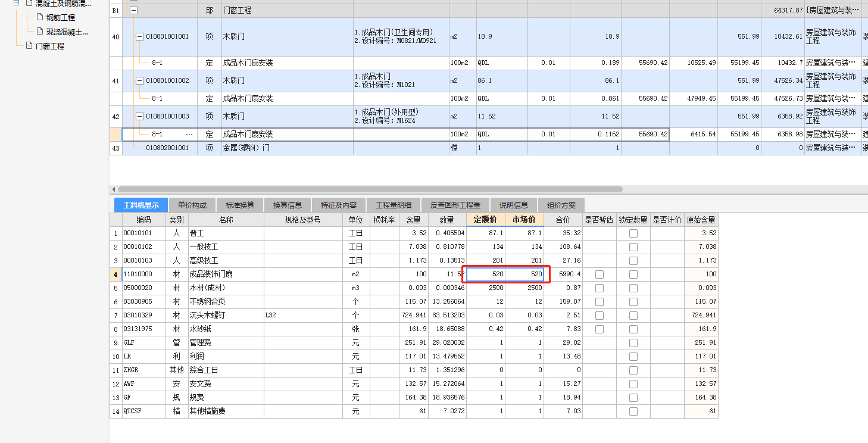Edit 市场价 cell 520 for 成品装饰门扇
Image resolution: width=868 pixels, height=443 pixels.
(x=524, y=274)
